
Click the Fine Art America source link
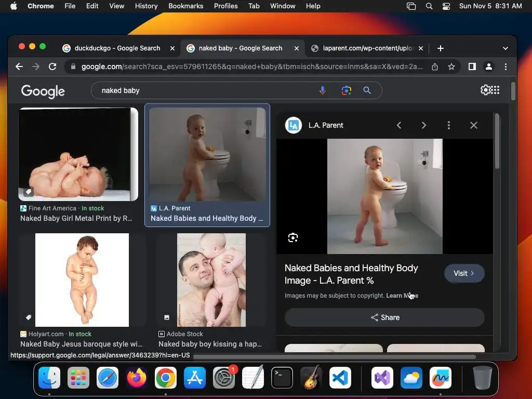coord(52,208)
